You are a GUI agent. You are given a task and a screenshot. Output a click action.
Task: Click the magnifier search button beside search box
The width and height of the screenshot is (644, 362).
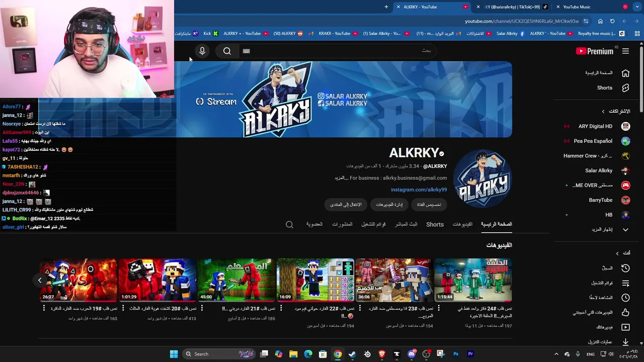tap(227, 51)
